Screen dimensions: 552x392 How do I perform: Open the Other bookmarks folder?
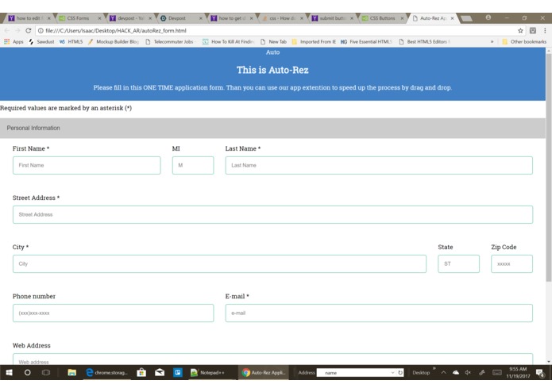point(524,41)
